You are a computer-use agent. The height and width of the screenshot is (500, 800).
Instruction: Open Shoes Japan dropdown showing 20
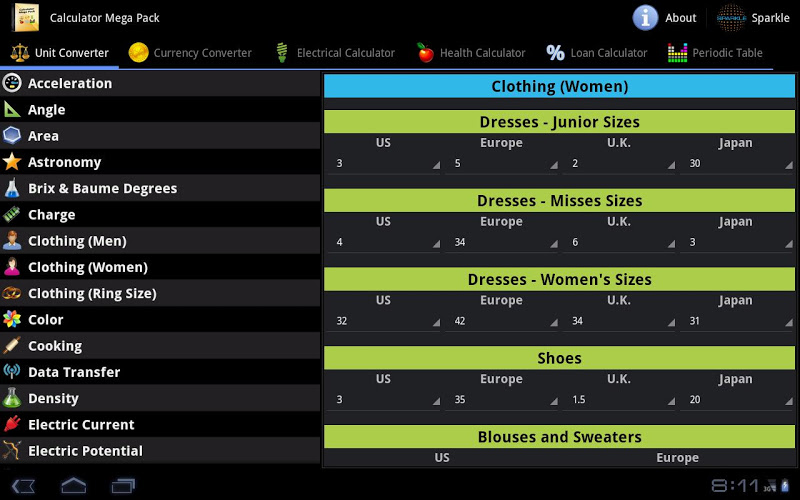pyautogui.click(x=737, y=399)
